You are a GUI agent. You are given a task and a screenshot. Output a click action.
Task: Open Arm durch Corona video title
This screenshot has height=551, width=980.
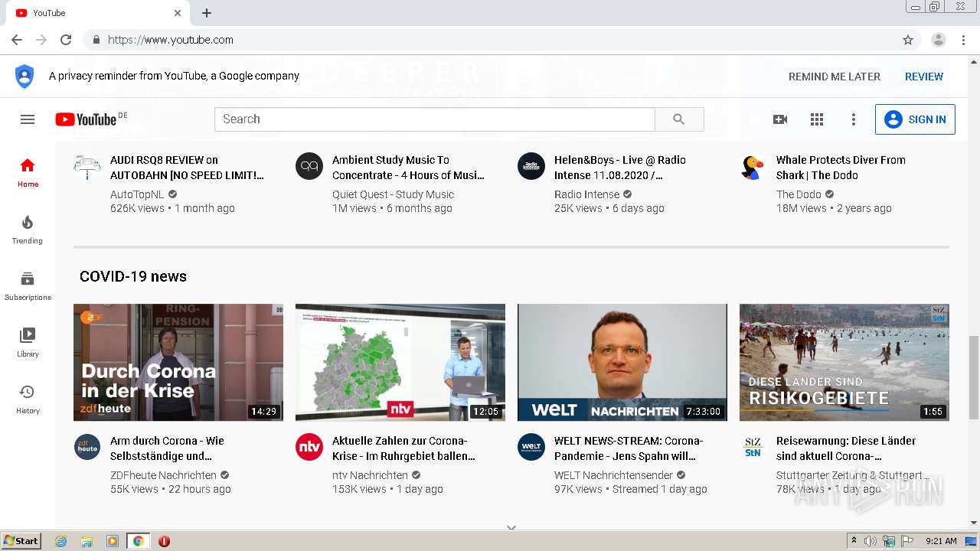coord(167,448)
